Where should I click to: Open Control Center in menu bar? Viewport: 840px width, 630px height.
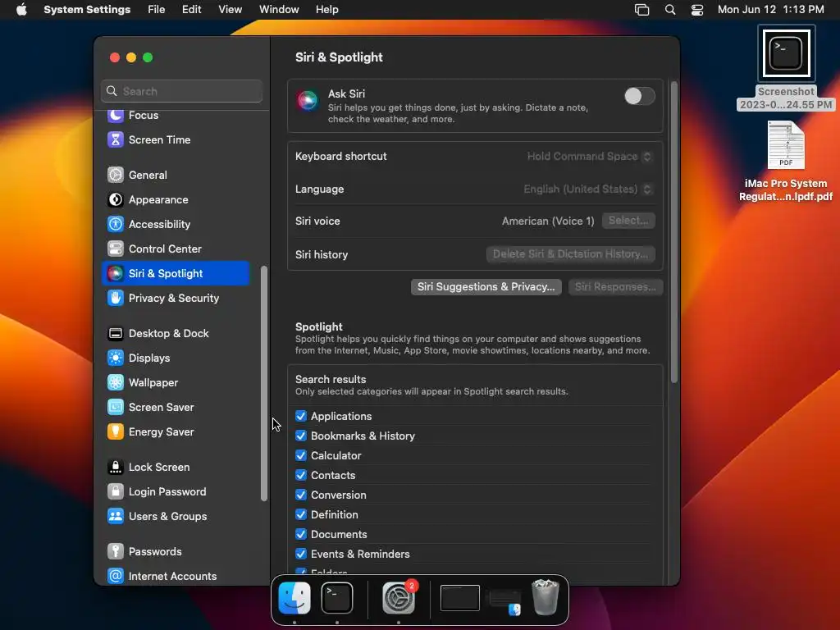(x=697, y=10)
